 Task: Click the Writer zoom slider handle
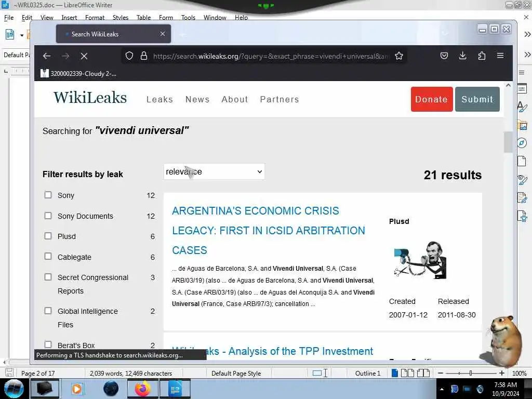[x=471, y=373]
